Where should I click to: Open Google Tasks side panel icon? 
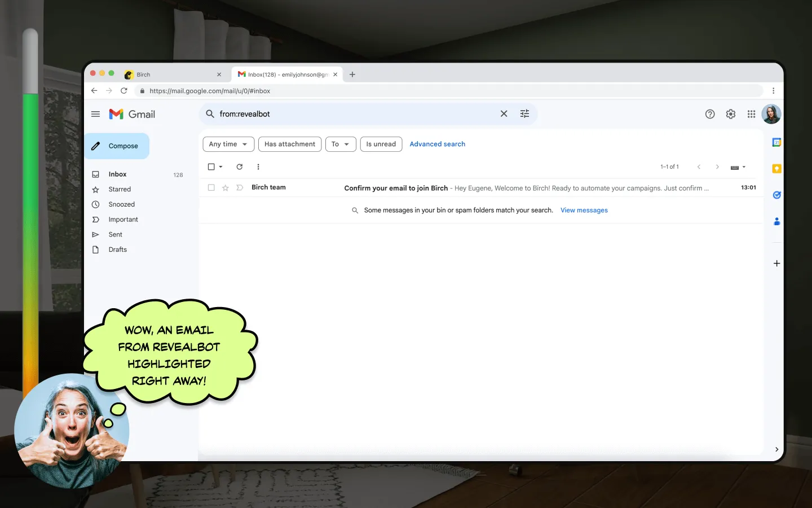coord(776,195)
